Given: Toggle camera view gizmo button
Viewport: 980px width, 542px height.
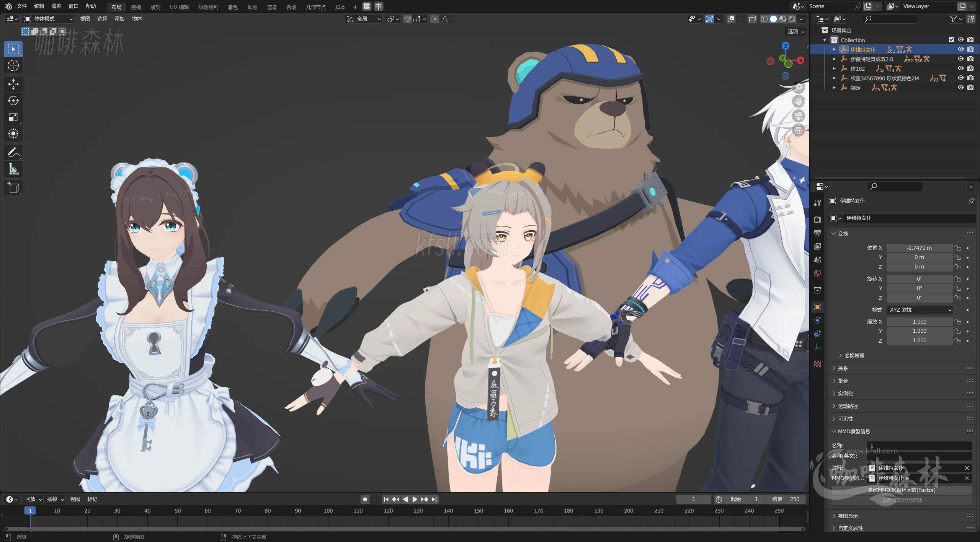Looking at the screenshot, I should [x=799, y=116].
